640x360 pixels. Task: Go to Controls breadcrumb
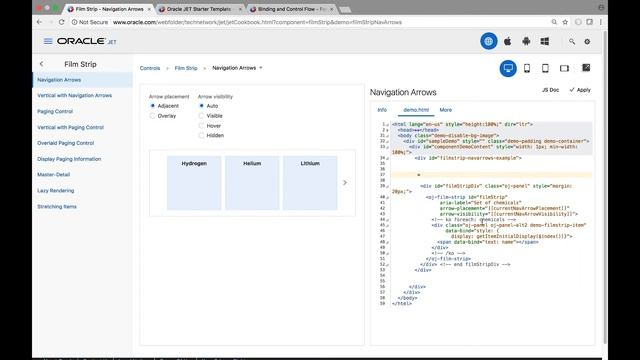[x=150, y=68]
